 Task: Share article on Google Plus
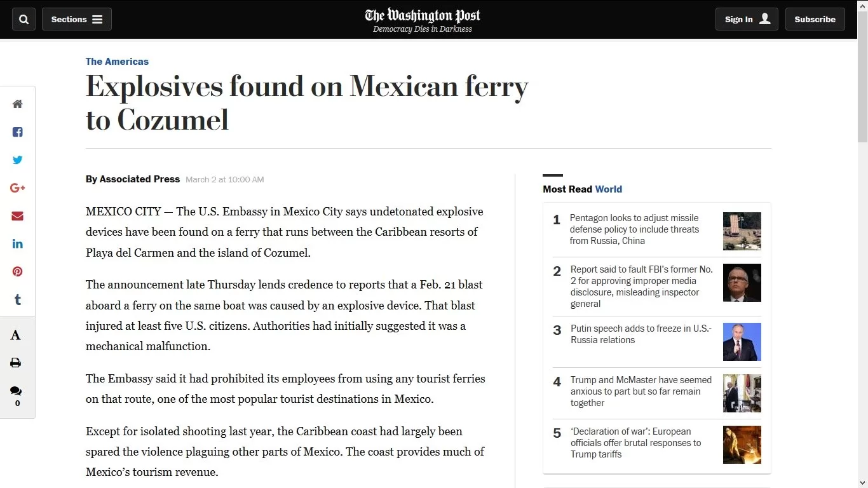(17, 188)
